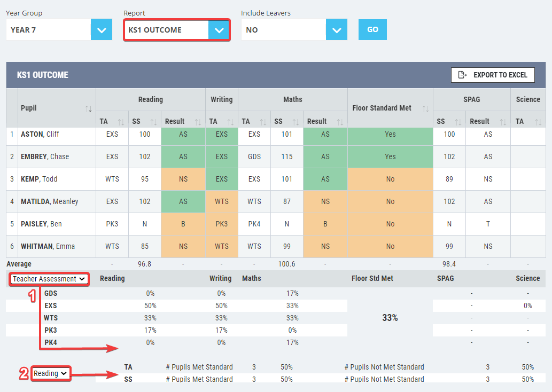This screenshot has height=392, width=552.
Task: Sort the Reading SS column
Action: pyautogui.click(x=153, y=121)
